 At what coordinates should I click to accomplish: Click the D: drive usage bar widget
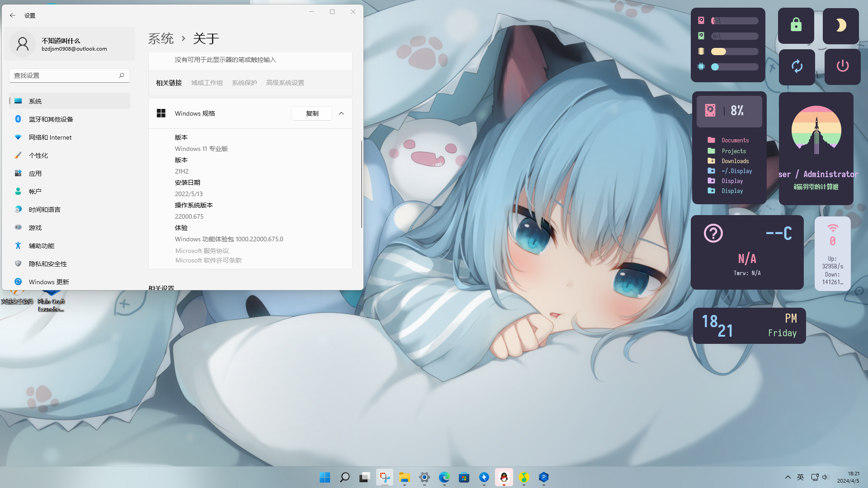(735, 36)
